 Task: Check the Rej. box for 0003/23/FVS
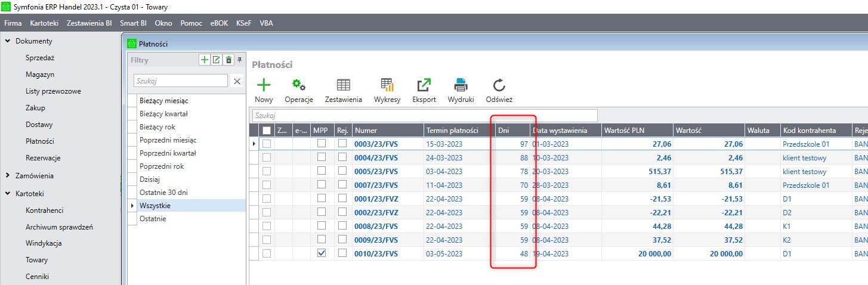click(x=342, y=144)
